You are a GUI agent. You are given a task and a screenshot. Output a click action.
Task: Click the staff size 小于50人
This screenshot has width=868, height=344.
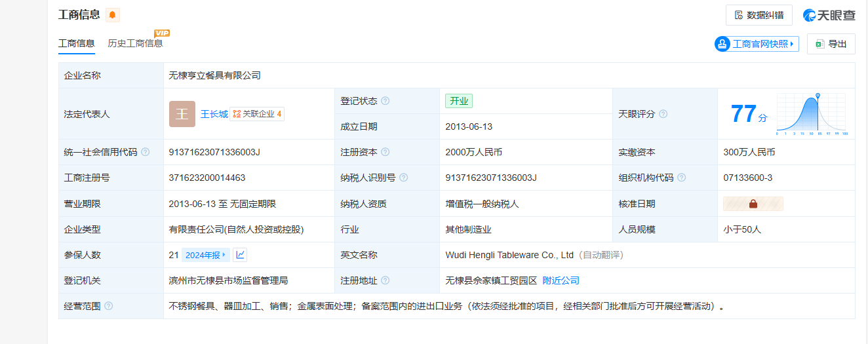pyautogui.click(x=742, y=229)
